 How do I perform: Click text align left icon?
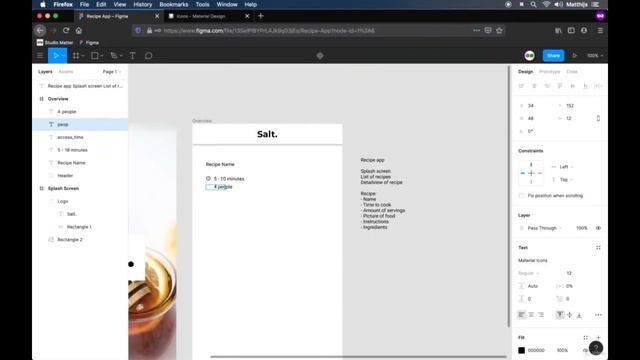(x=522, y=315)
